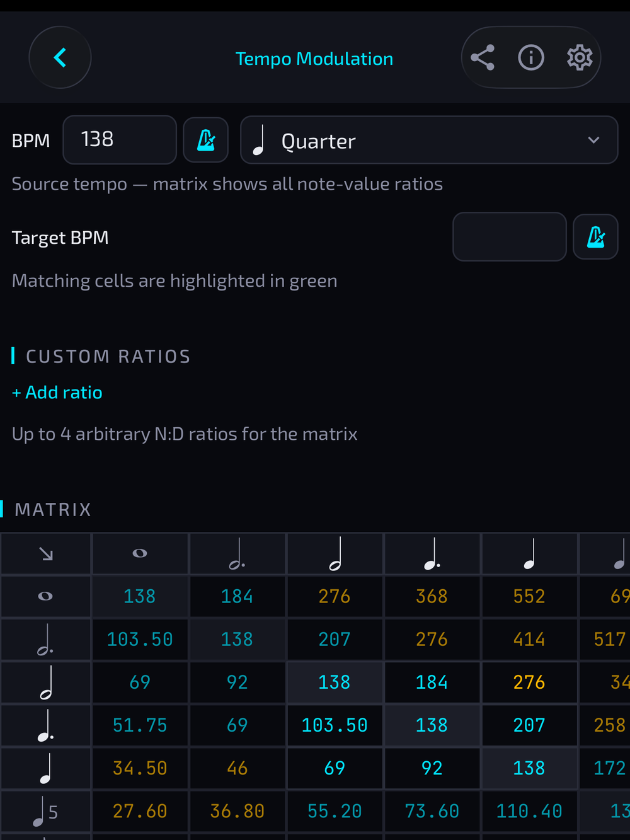This screenshot has height=840, width=630.
Task: Click the quarter note icon in the note selector
Action: [x=258, y=140]
